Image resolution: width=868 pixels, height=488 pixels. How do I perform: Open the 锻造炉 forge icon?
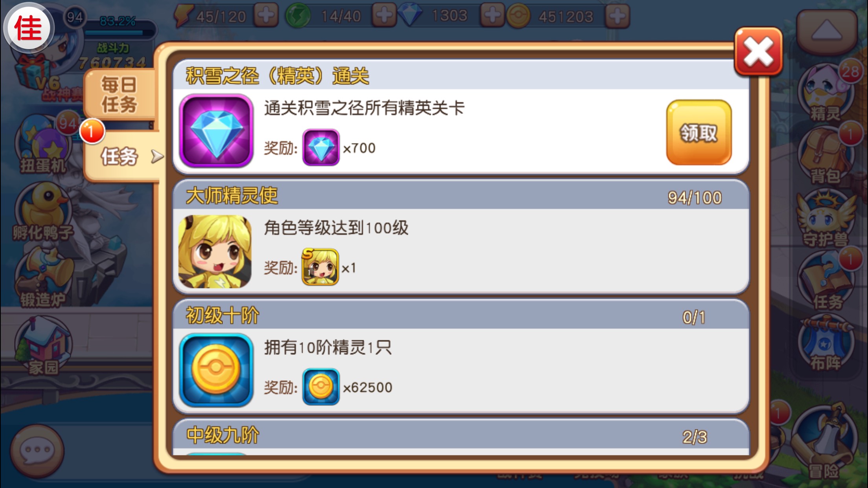tap(43, 277)
